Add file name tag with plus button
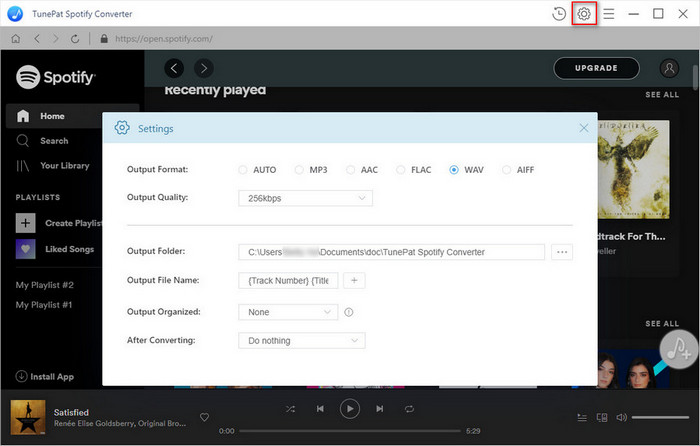 (354, 280)
